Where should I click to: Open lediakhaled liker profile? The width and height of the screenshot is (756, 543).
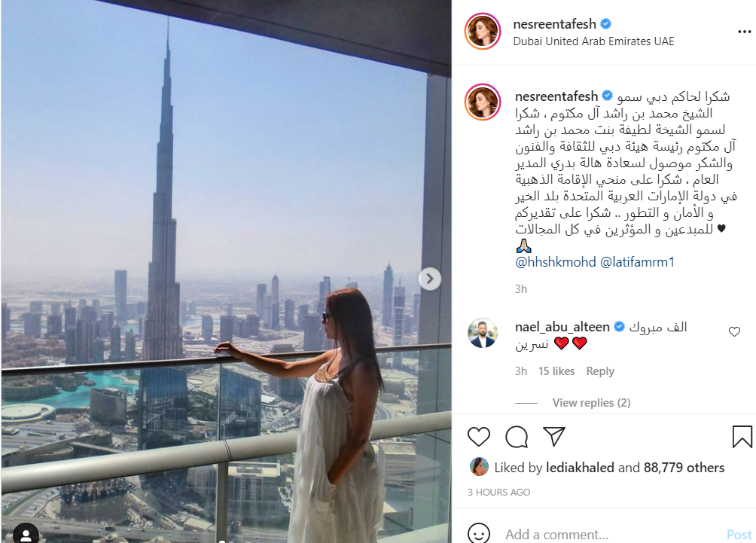click(580, 468)
